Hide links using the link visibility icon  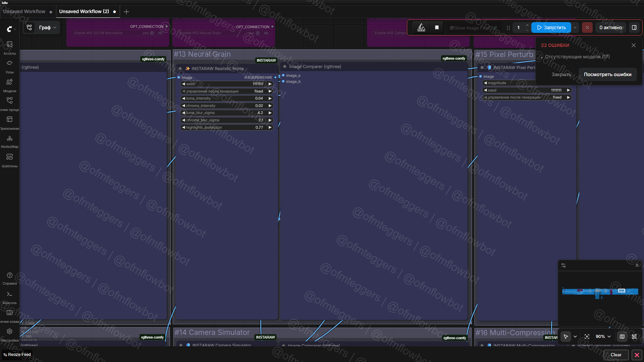tap(634, 337)
